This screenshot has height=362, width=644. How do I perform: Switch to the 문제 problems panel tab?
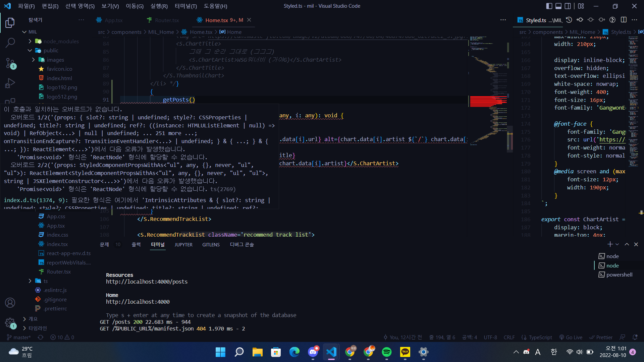click(x=104, y=244)
